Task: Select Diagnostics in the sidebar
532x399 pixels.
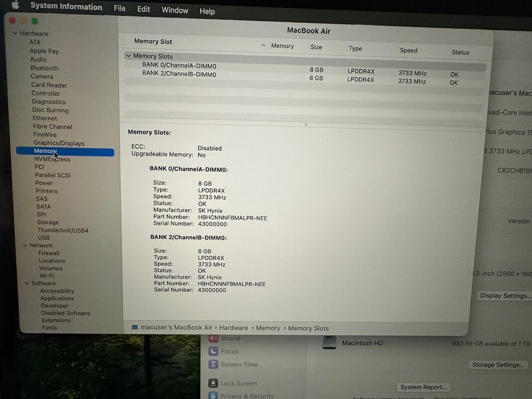Action: (x=48, y=102)
